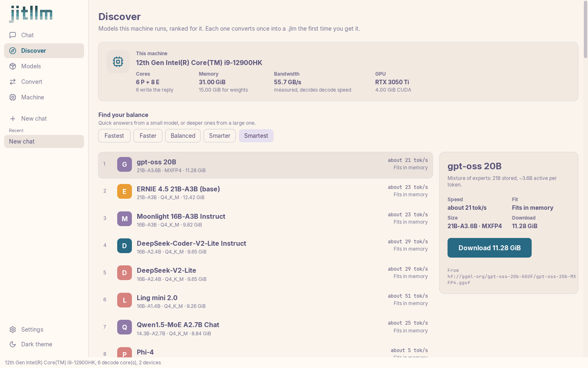Open the Chat page
The image size is (588, 368).
pos(44,35)
